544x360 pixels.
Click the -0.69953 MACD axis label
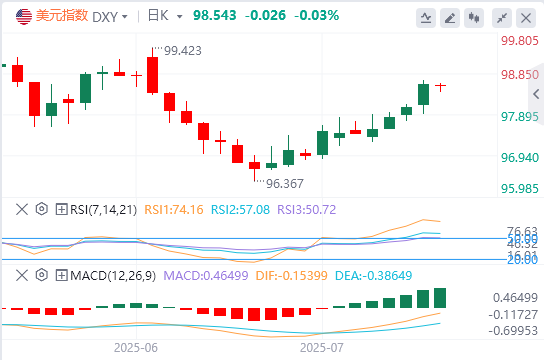pyautogui.click(x=513, y=331)
